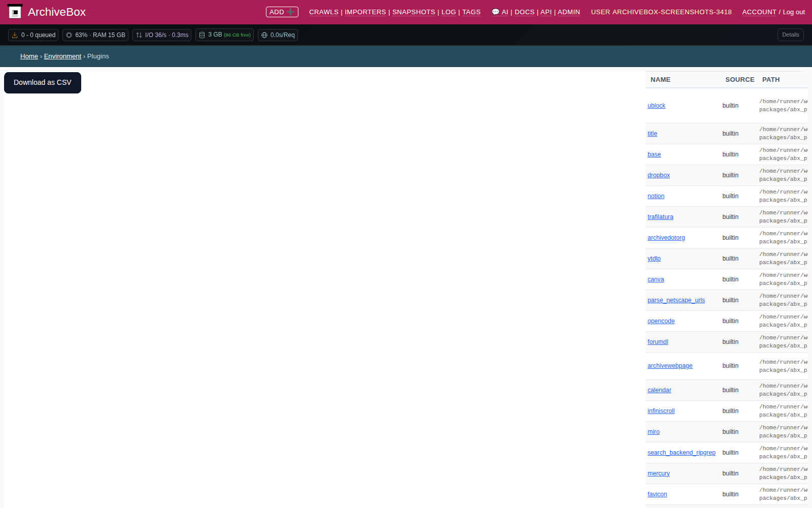Open the search_backend_ripgrep plugin link
Screen dimensions: 812x508
coord(682,453)
